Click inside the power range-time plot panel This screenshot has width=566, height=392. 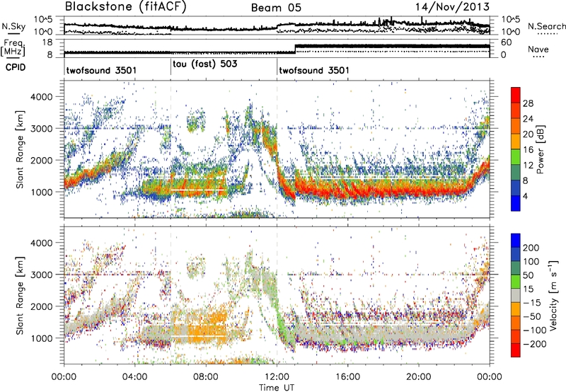277,149
